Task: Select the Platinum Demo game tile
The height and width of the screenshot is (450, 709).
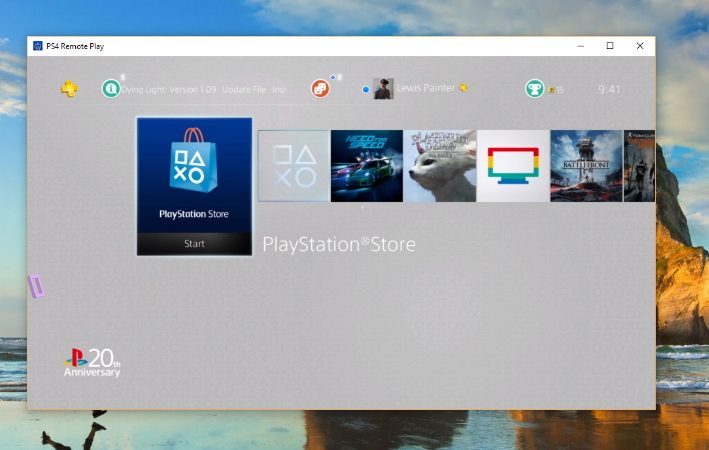Action: (x=440, y=166)
